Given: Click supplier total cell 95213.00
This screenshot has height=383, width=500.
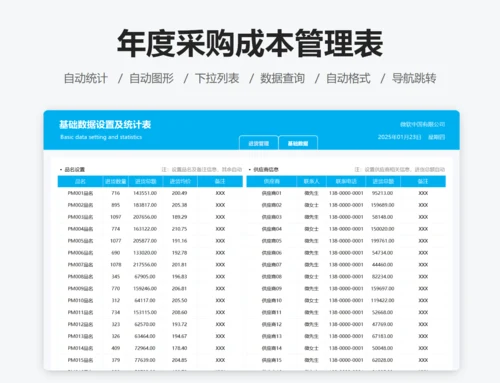Looking at the screenshot, I should pyautogui.click(x=383, y=193).
